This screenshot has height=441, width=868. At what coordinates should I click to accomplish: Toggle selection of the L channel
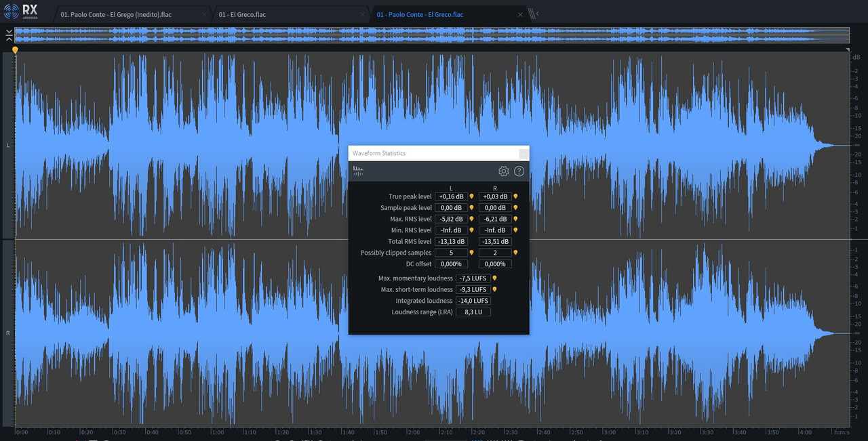point(7,145)
